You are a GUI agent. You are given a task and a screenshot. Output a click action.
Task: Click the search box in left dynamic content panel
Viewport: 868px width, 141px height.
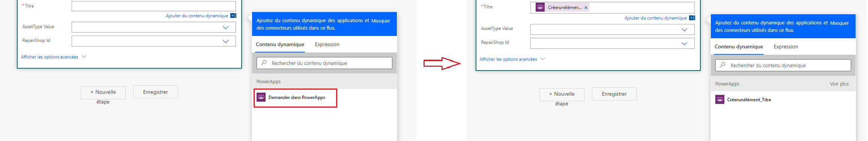point(324,63)
